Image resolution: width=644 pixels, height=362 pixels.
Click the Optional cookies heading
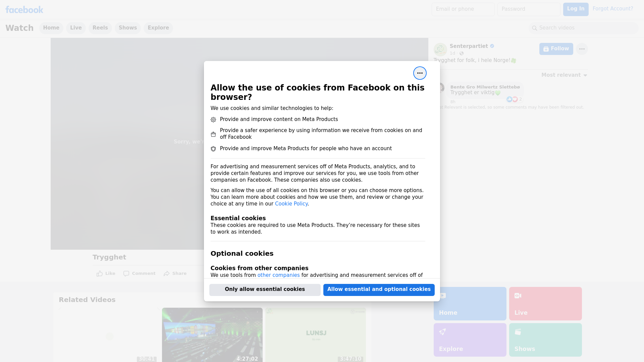pos(242,254)
